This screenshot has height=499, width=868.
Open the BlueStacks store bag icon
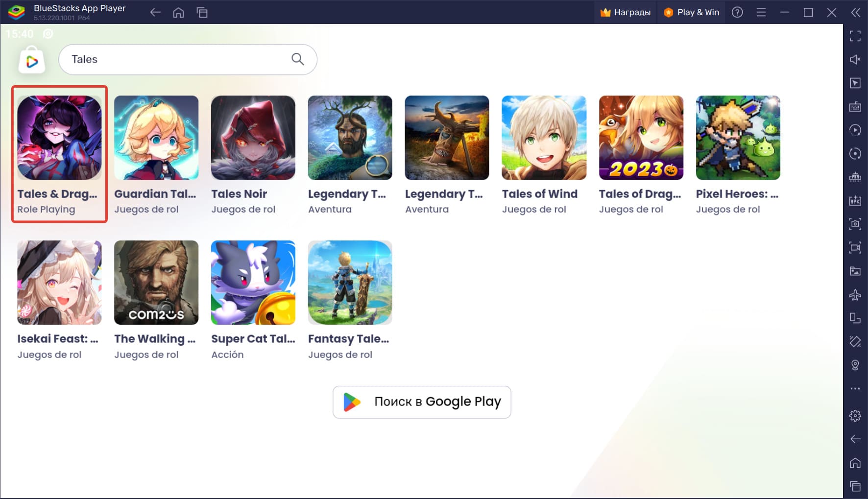point(32,61)
